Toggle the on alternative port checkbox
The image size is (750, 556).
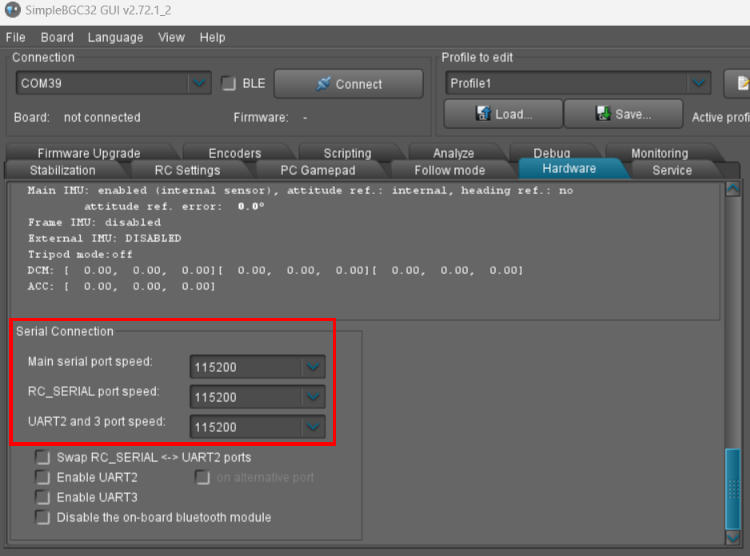(202, 478)
